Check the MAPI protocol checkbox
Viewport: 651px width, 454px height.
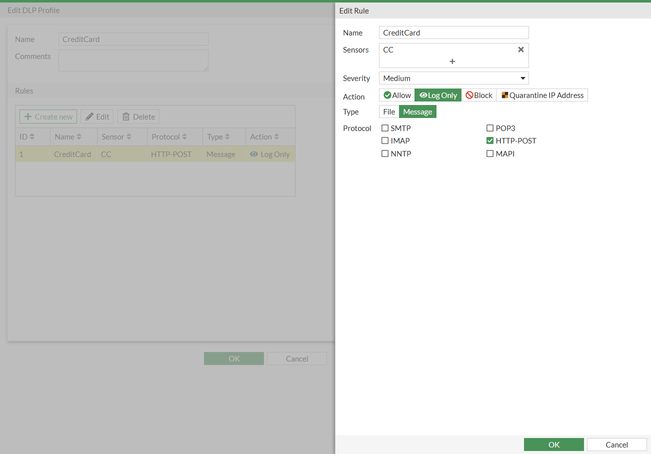pos(490,154)
